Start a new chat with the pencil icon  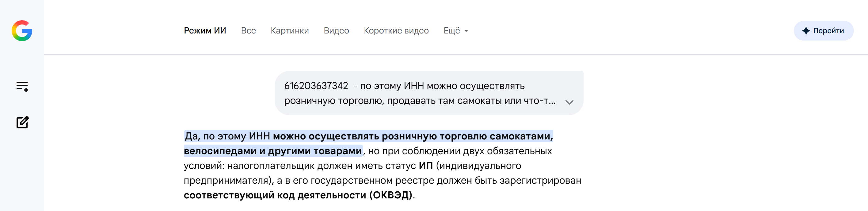pyautogui.click(x=23, y=122)
